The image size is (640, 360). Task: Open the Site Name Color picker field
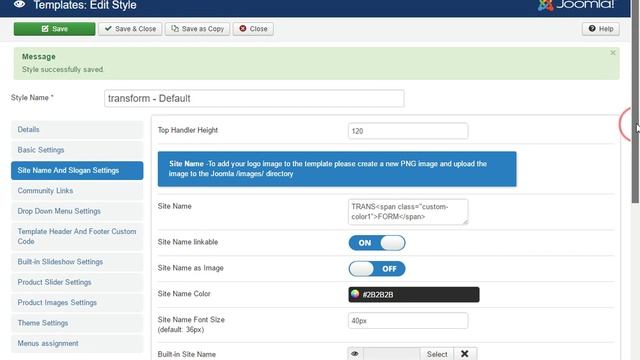414,294
